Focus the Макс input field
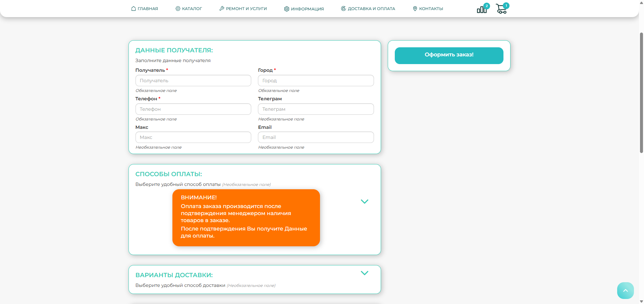The width and height of the screenshot is (644, 304). coord(193,137)
